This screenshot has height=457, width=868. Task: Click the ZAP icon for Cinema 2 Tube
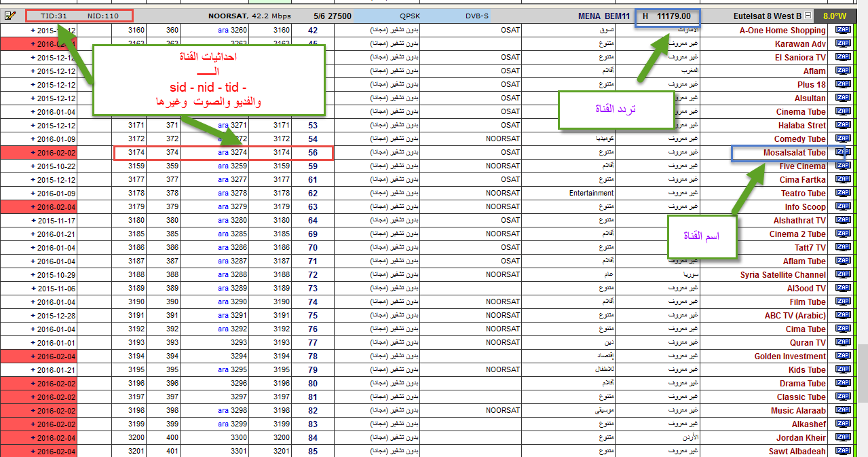(x=842, y=234)
